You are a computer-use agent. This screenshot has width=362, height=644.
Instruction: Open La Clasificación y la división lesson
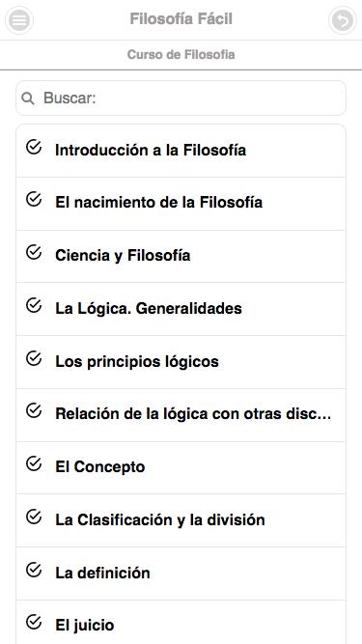tap(181, 520)
